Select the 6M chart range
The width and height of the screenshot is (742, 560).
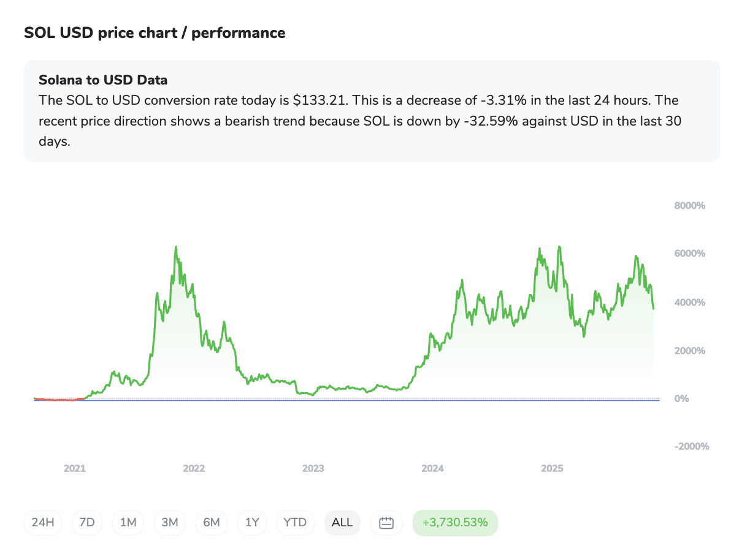pos(212,523)
